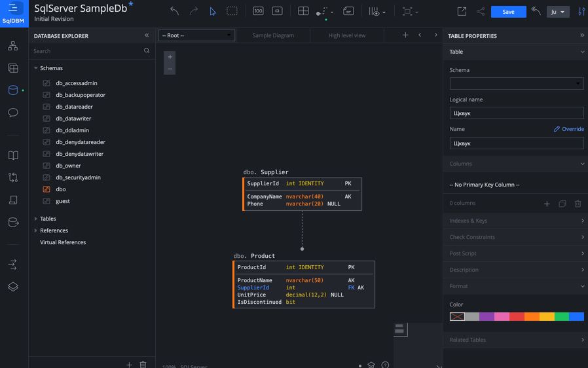Zoom in the canvas with plus button
588x368 pixels.
170,57
